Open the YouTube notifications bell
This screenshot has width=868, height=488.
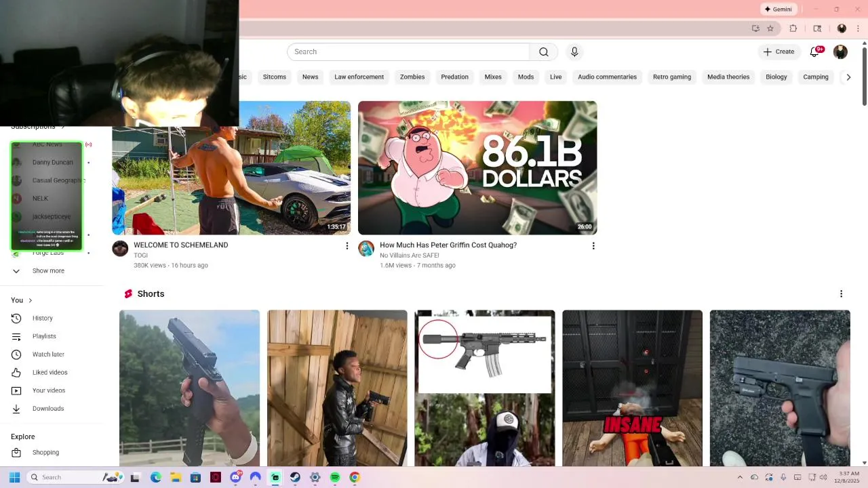click(x=815, y=52)
